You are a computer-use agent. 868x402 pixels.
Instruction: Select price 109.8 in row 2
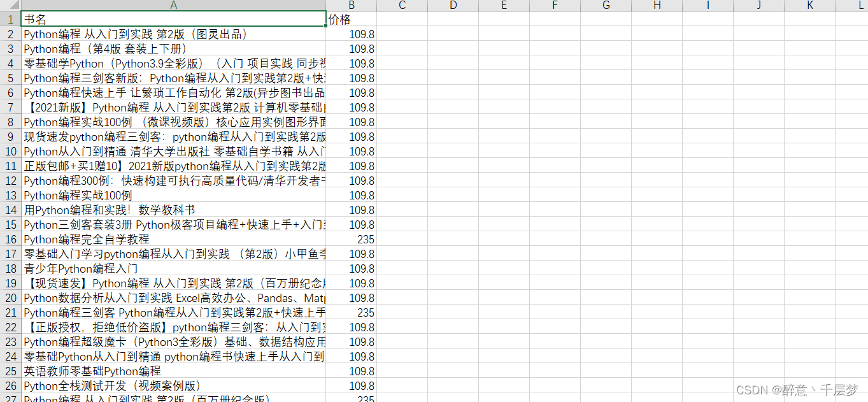point(351,34)
